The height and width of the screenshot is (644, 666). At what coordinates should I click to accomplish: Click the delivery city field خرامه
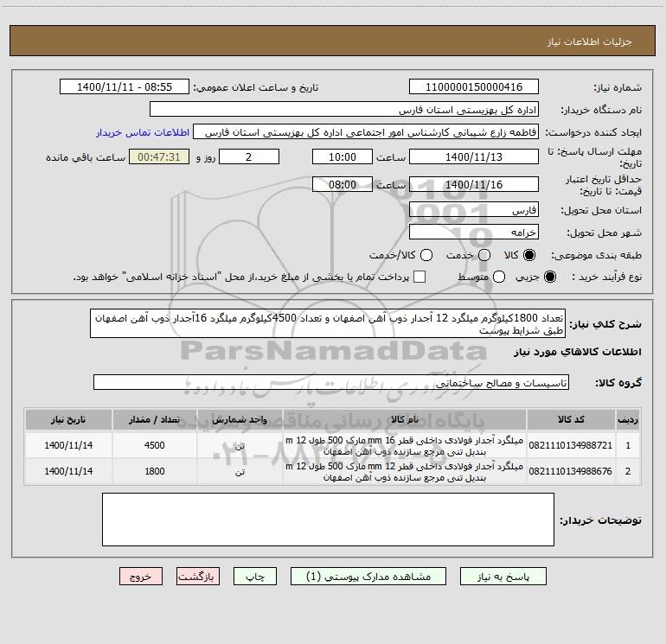pyautogui.click(x=474, y=232)
